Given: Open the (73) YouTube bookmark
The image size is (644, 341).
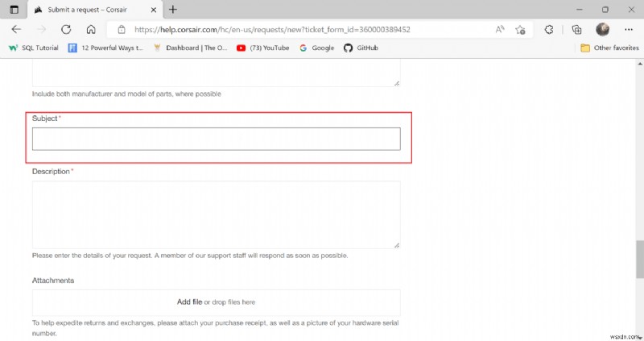Looking at the screenshot, I should (263, 48).
